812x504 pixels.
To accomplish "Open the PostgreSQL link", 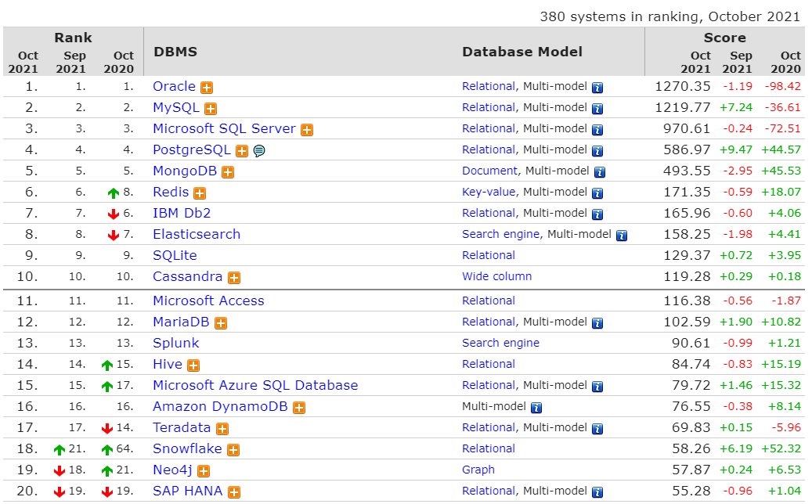I will point(192,150).
